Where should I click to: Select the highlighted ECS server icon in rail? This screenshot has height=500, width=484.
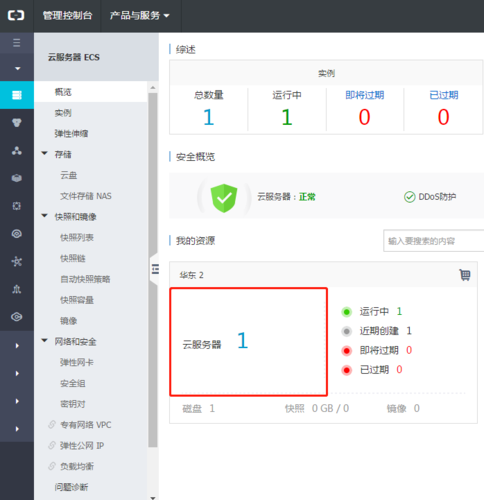click(x=17, y=95)
